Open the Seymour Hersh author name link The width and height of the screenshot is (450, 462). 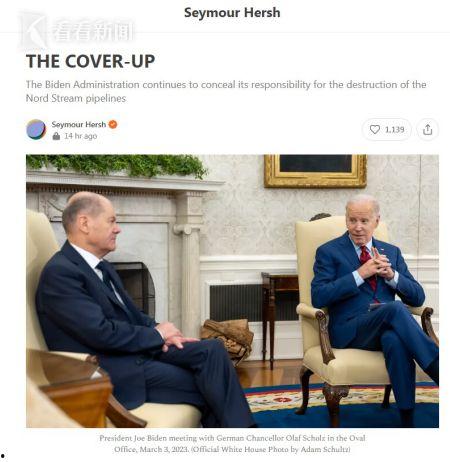(79, 124)
